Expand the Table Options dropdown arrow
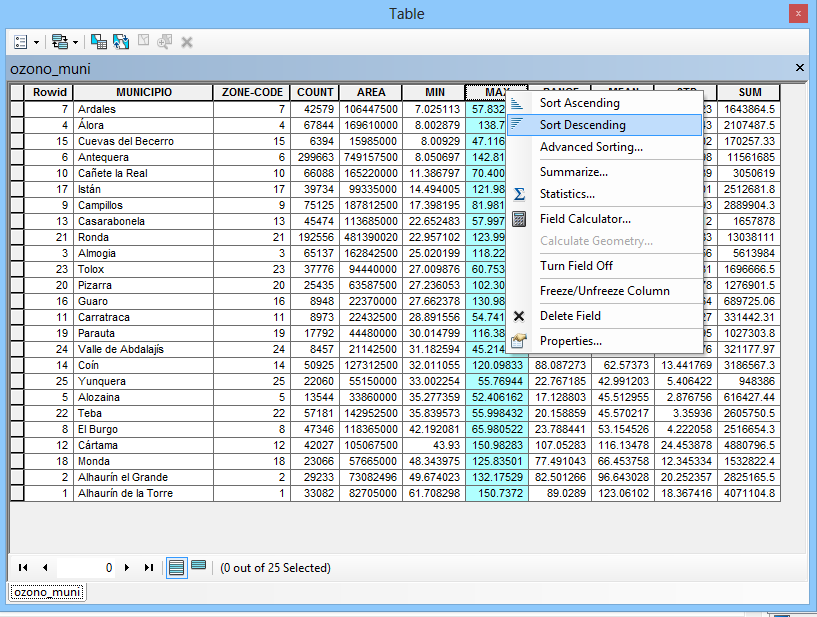Image resolution: width=817 pixels, height=617 pixels. tap(37, 42)
